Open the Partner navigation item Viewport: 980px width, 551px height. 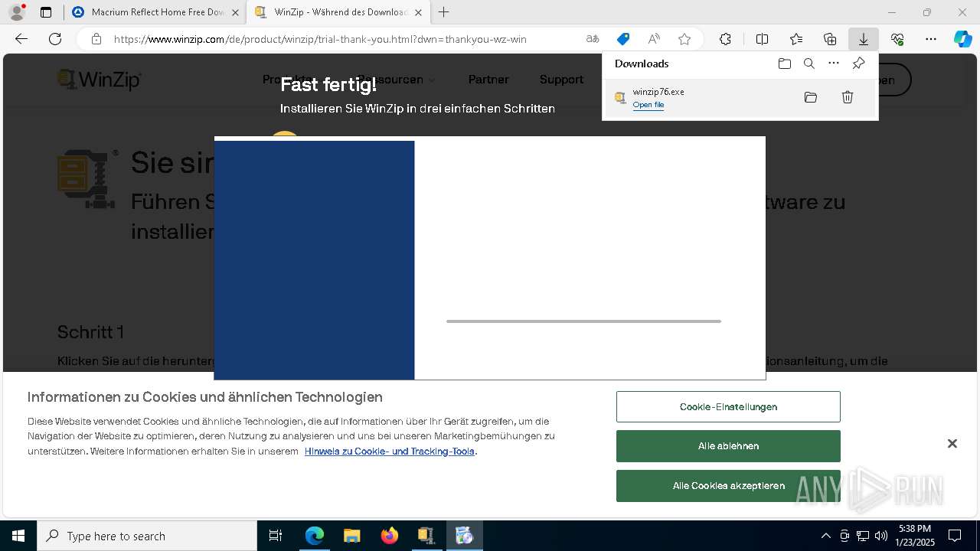click(x=488, y=80)
